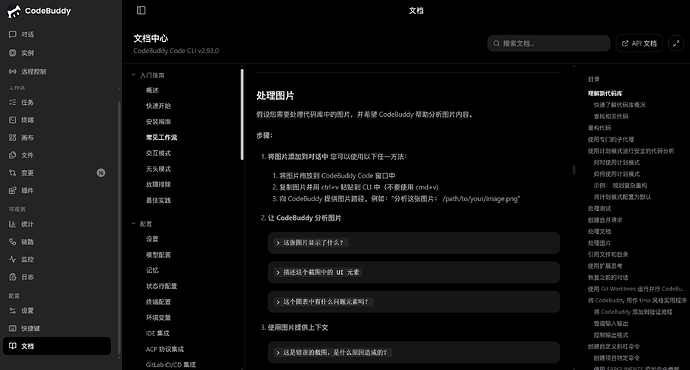The width and height of the screenshot is (690, 370).
Task: Open 概述 in docs navigation
Action: pyautogui.click(x=152, y=90)
